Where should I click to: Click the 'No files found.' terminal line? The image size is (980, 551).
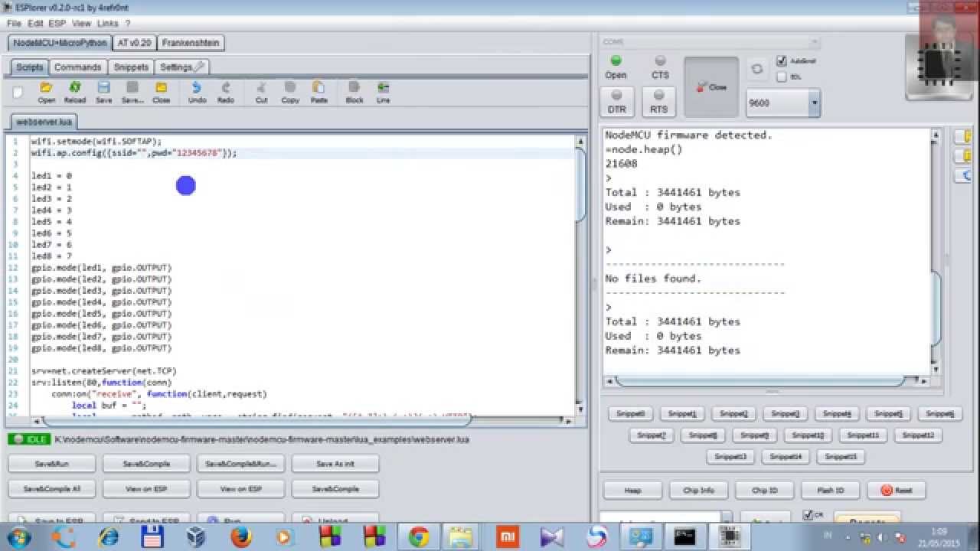(x=653, y=279)
